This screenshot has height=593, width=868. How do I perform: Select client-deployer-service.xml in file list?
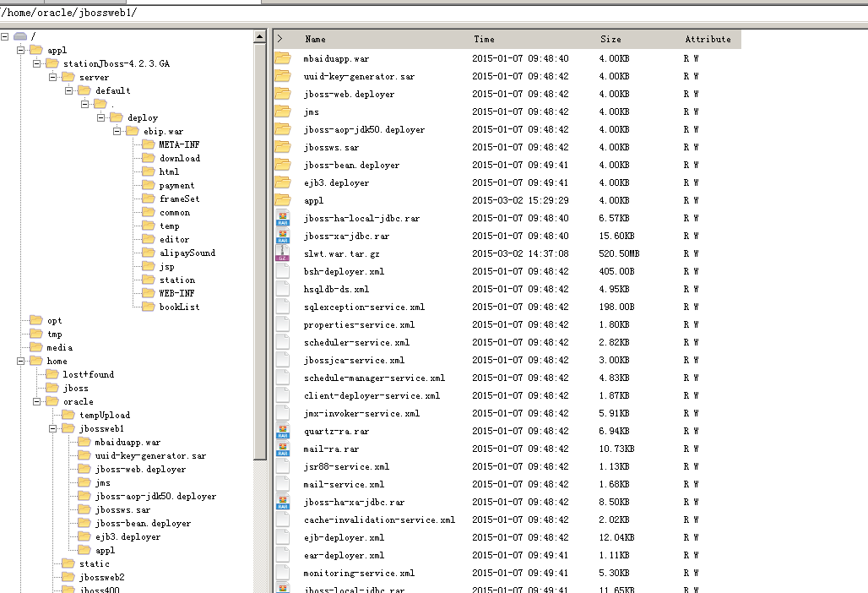coord(372,395)
